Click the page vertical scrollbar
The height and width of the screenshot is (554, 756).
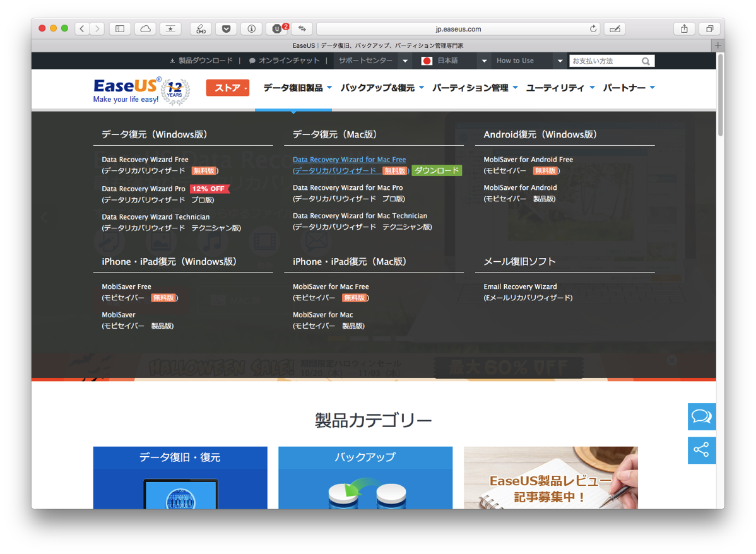coord(720,95)
